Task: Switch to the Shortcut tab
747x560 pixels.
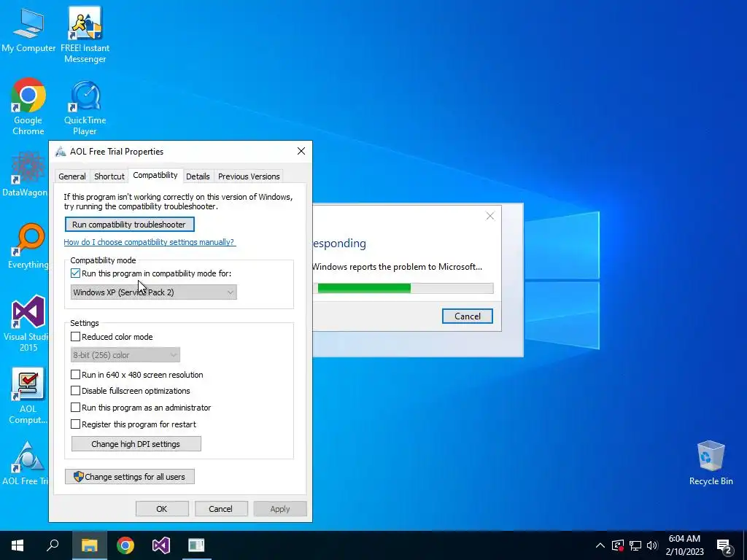Action: [x=109, y=176]
